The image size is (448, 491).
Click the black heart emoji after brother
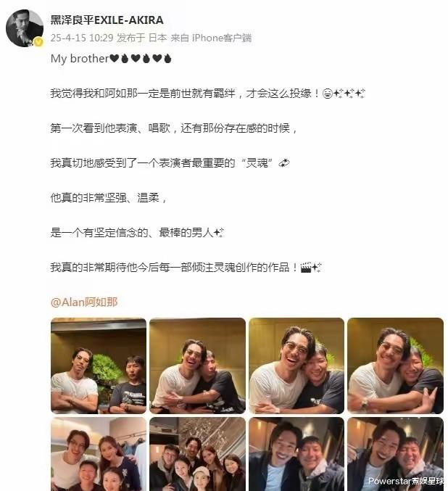point(115,58)
